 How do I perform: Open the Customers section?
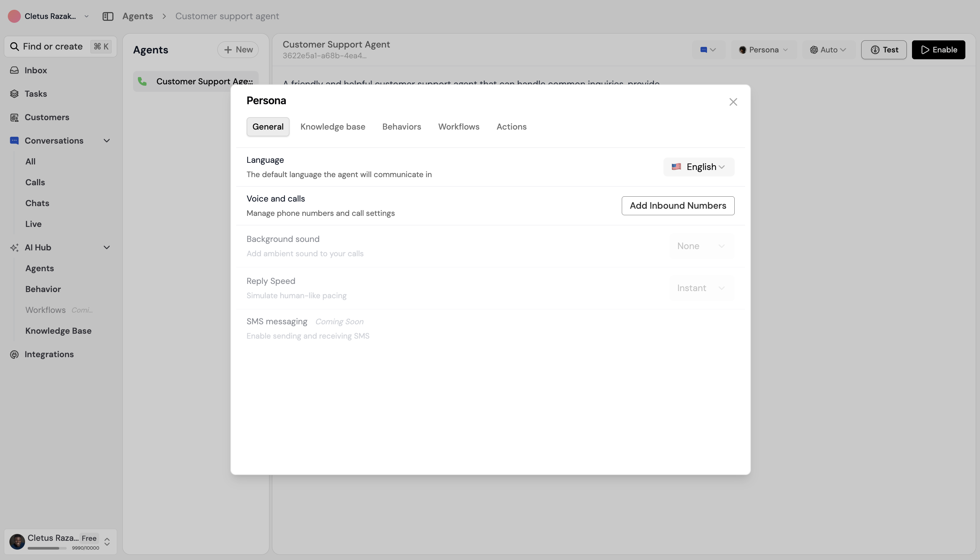47,117
